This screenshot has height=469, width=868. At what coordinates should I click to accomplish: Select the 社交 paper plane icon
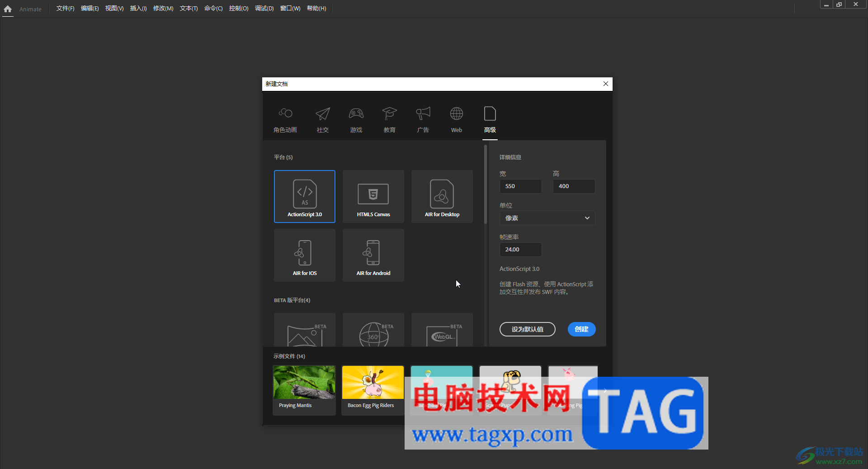pos(323,114)
